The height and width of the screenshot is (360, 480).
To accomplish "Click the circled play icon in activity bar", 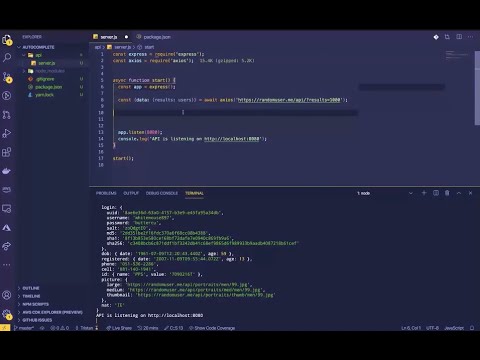I will [x=7, y=96].
